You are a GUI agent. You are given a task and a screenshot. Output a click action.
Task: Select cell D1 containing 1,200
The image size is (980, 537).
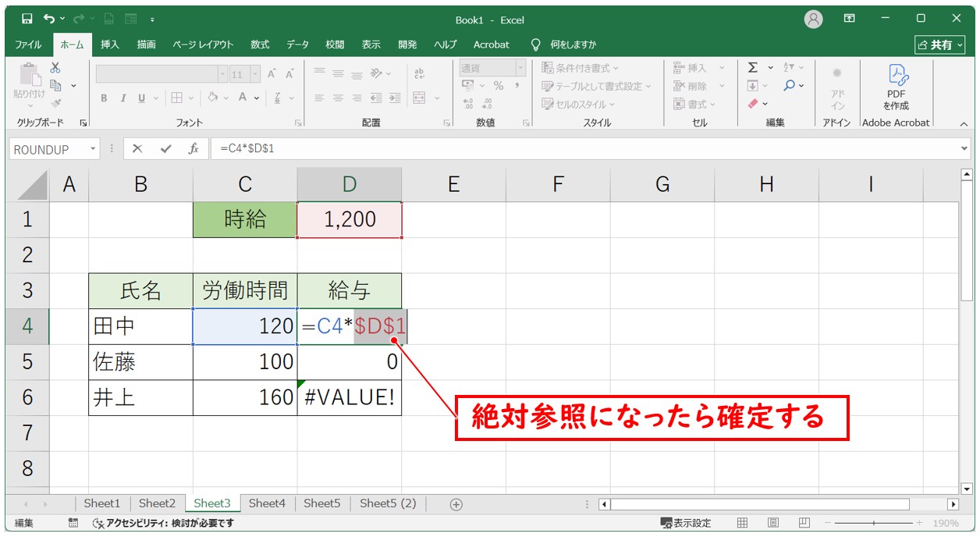350,219
